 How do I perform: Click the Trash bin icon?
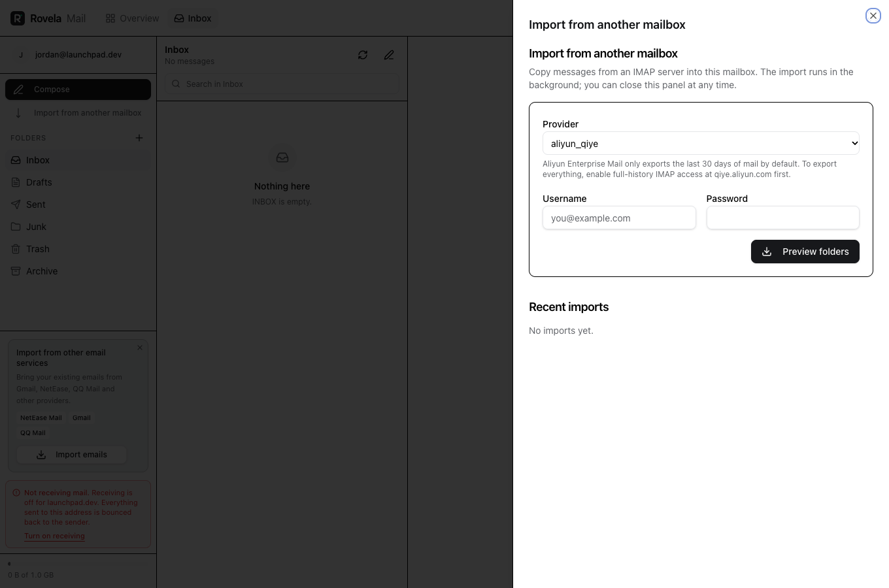click(x=16, y=249)
